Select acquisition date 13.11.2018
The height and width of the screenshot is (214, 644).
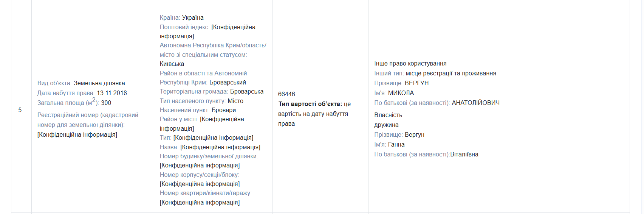[112, 93]
